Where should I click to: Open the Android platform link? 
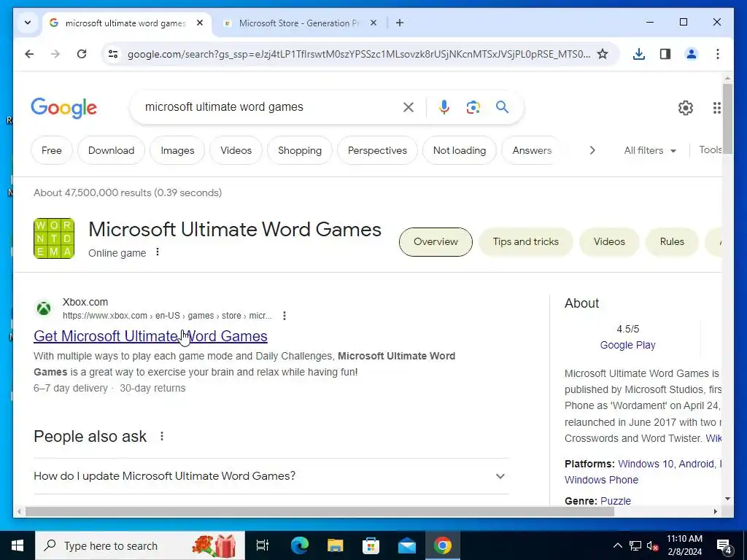coord(697,464)
